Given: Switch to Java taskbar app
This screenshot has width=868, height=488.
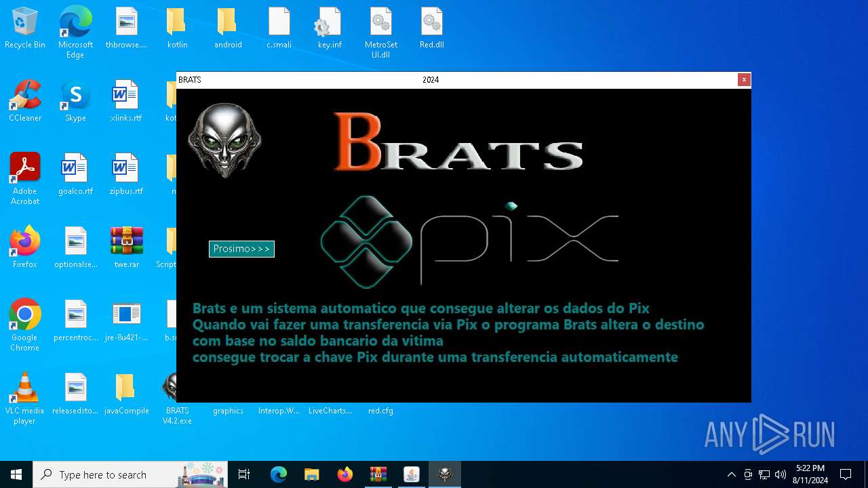Looking at the screenshot, I should point(411,474).
